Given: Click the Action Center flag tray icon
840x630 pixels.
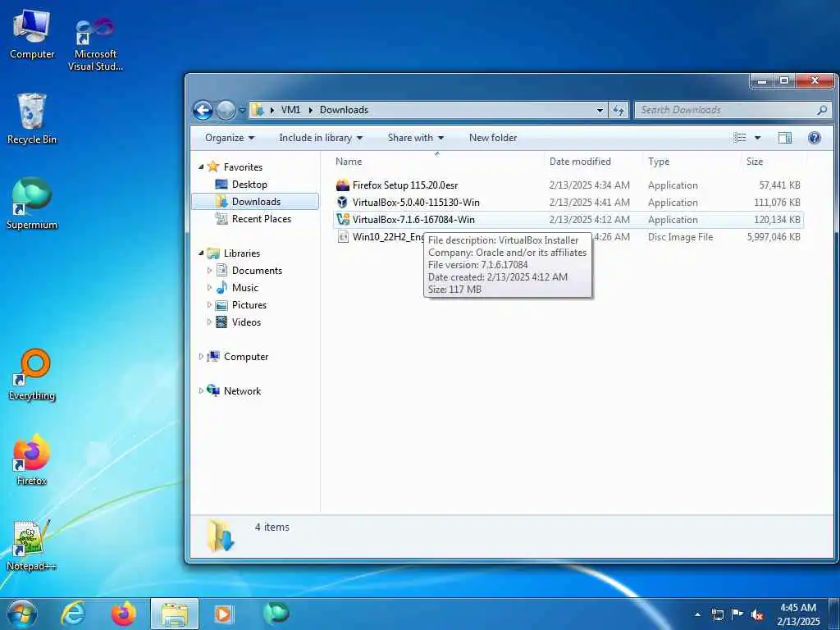Looking at the screenshot, I should [x=737, y=615].
